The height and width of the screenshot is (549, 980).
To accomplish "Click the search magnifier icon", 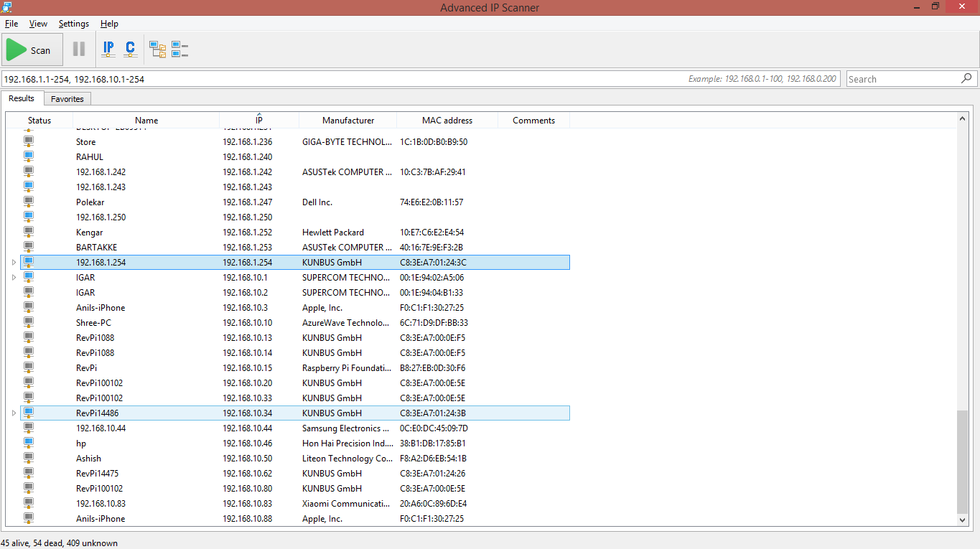I will [967, 78].
